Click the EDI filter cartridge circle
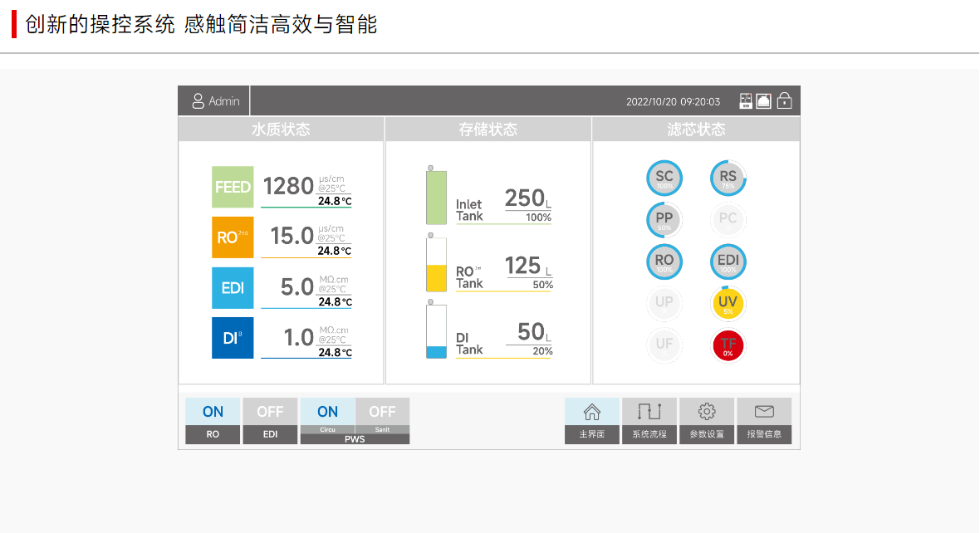Screen dimensions: 980x533 [728, 262]
